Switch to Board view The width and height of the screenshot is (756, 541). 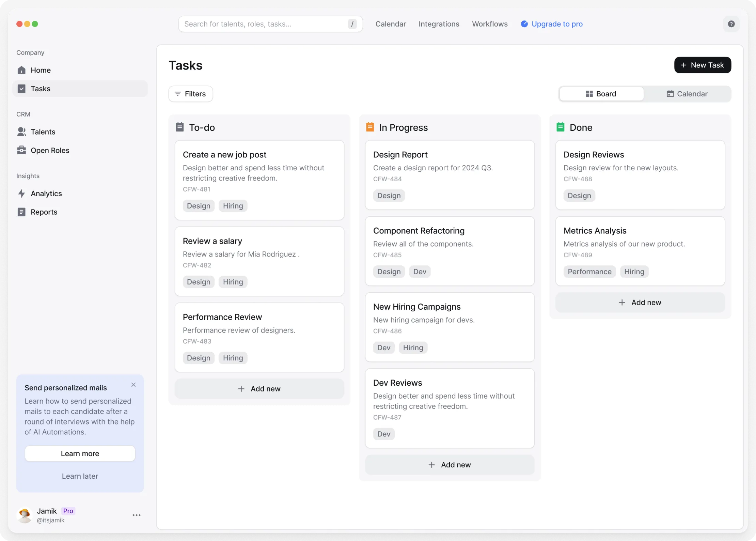[x=601, y=94]
